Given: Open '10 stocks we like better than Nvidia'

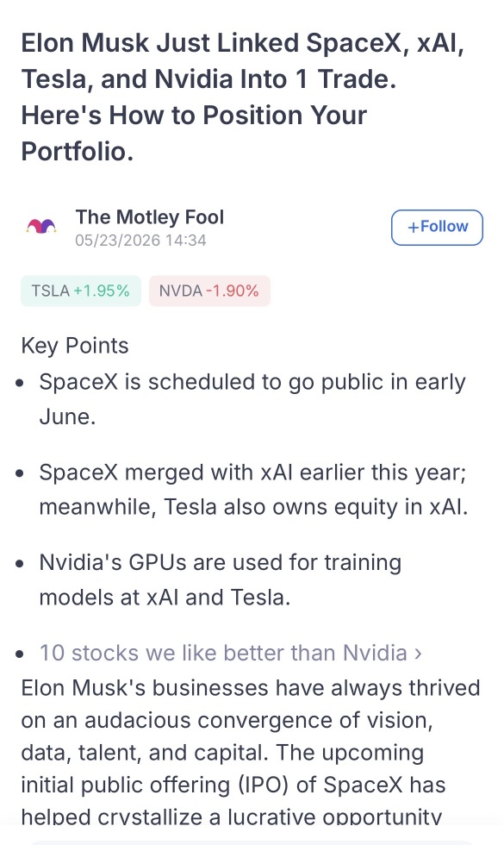Looking at the screenshot, I should tap(223, 653).
